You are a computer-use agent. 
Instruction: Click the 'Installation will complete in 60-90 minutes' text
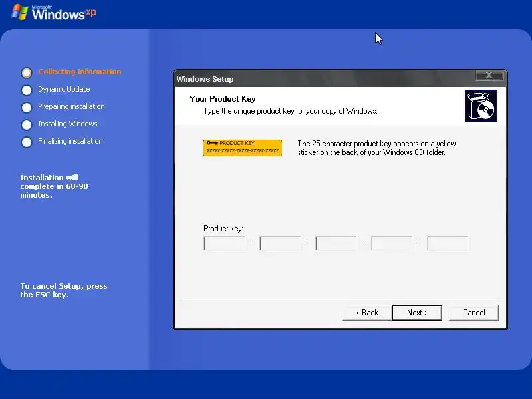[54, 186]
